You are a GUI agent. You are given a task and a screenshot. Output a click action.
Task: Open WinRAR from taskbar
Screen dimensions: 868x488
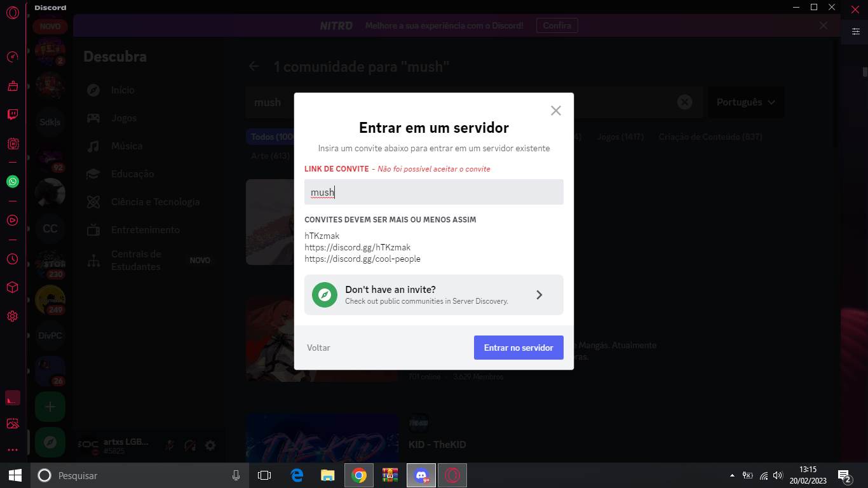click(390, 475)
